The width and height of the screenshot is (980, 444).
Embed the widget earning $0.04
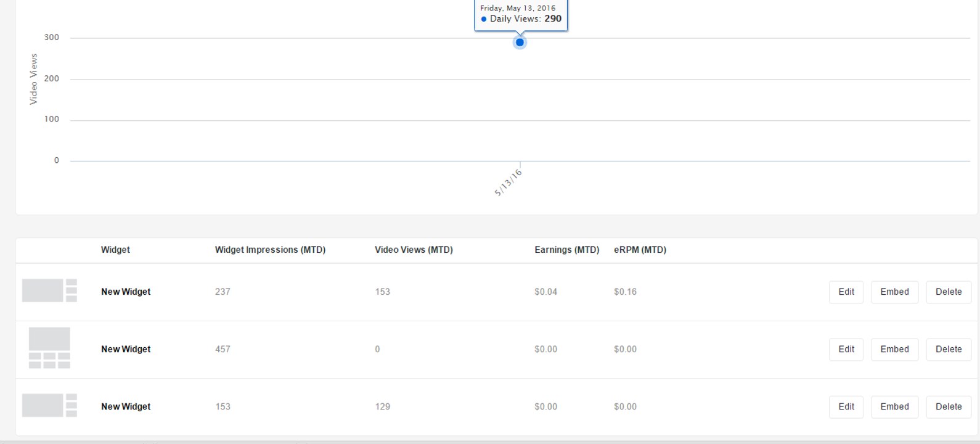pos(894,292)
